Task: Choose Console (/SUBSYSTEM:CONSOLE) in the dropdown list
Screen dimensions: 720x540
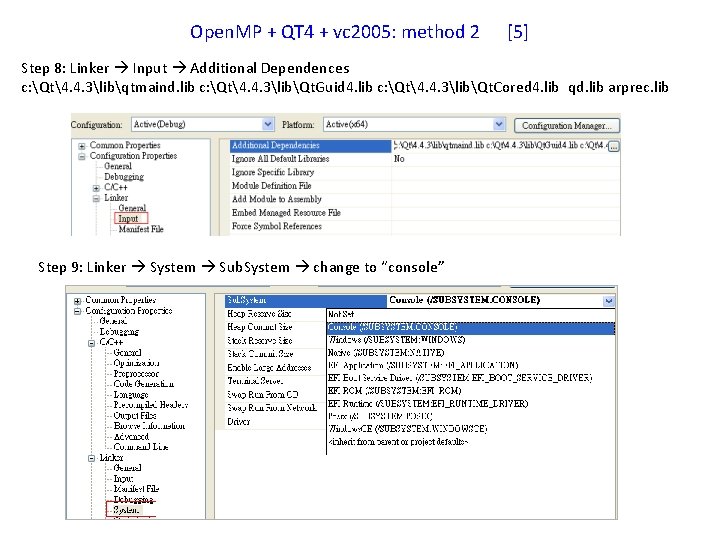Action: [471, 327]
